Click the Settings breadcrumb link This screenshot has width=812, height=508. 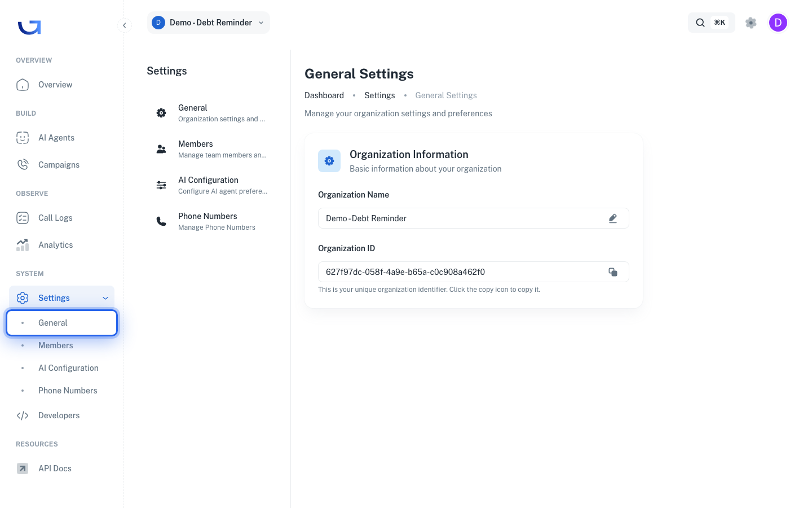coord(379,95)
